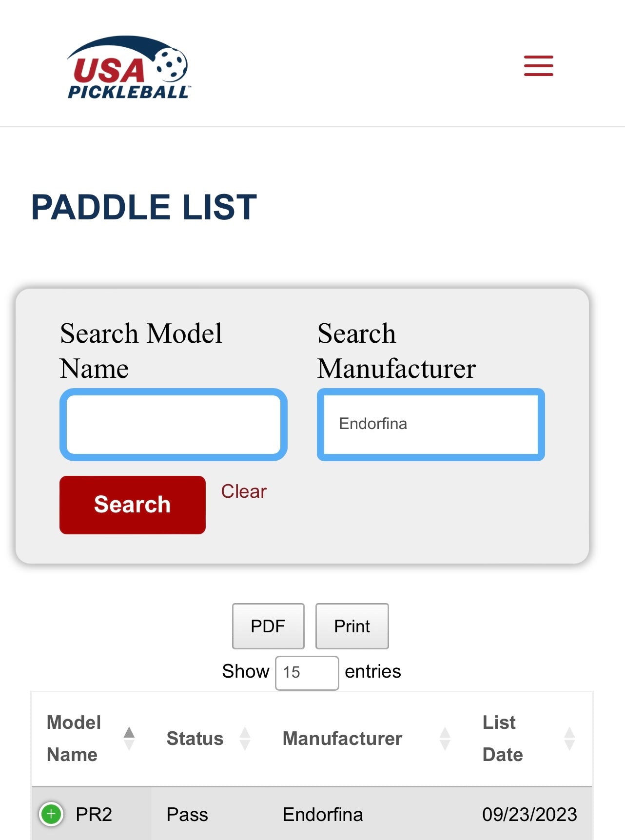This screenshot has height=840, width=625.
Task: Click the 09/23/2023 list date cell
Action: 529,814
